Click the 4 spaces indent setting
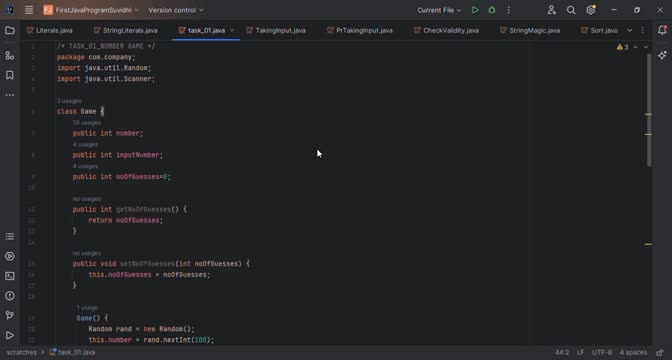This screenshot has height=360, width=672. 633,352
